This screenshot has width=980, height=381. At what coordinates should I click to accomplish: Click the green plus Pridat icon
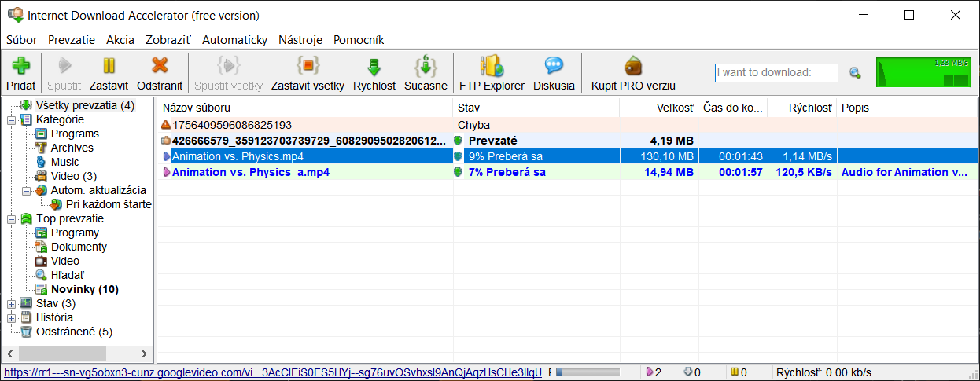click(20, 66)
